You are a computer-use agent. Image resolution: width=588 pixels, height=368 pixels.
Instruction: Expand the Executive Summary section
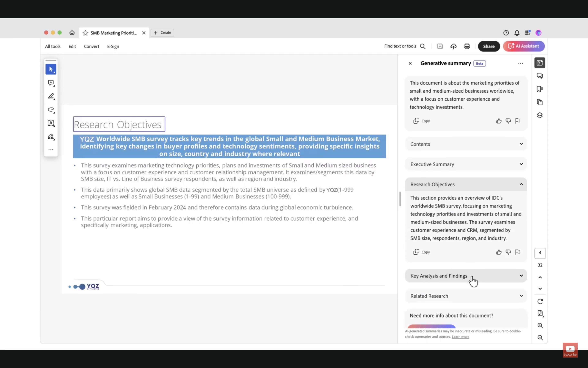point(466,164)
